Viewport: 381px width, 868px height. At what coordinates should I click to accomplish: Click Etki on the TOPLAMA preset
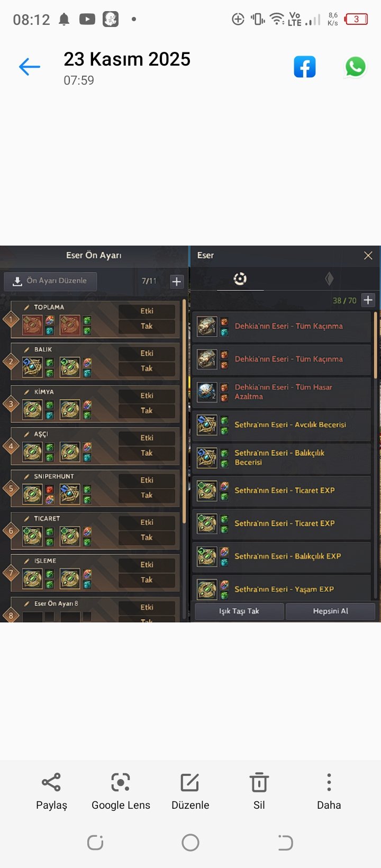point(147,311)
